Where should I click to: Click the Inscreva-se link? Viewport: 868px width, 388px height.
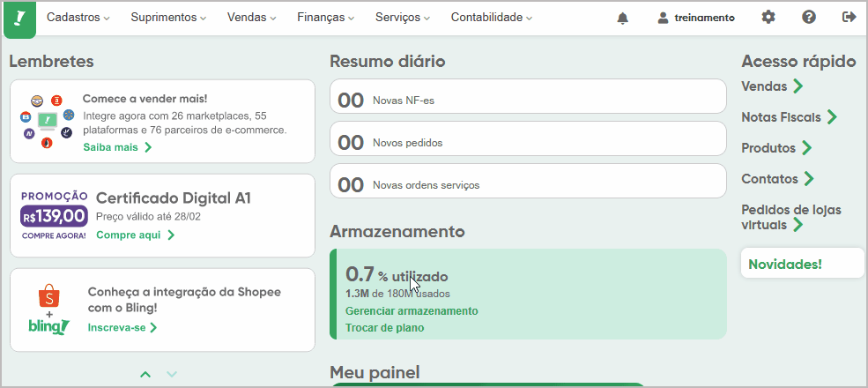[117, 327]
